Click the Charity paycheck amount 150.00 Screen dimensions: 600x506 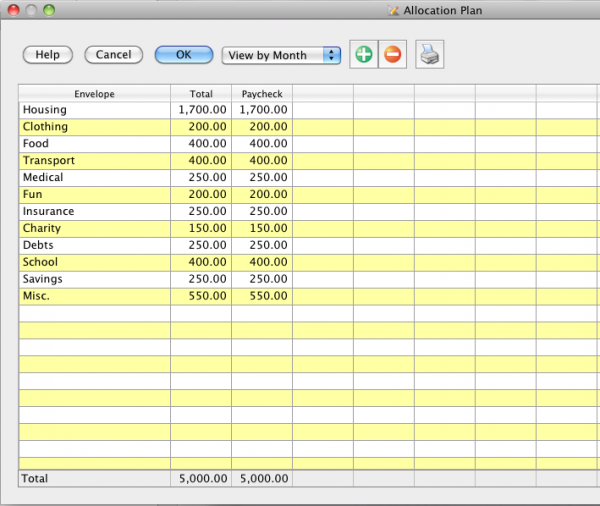(262, 228)
